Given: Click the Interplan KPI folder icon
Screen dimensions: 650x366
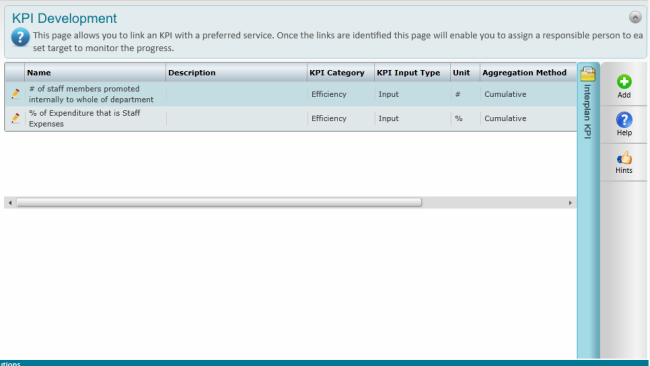Looking at the screenshot, I should pos(588,74).
